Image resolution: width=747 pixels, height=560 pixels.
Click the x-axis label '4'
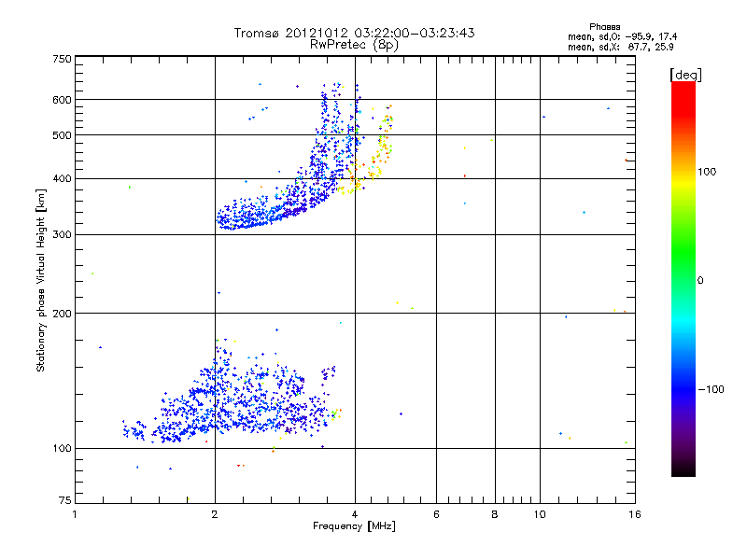click(355, 514)
